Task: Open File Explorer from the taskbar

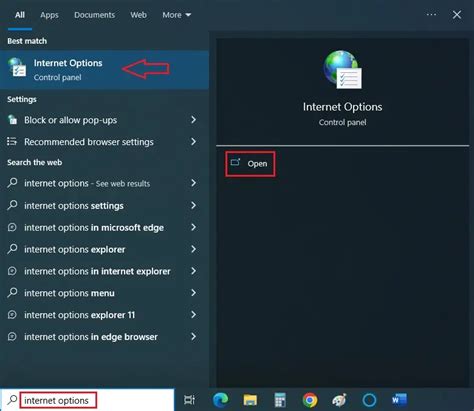Action: [x=250, y=400]
